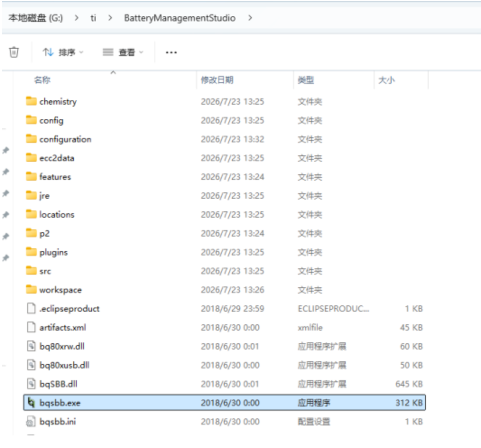Click the .eclipseproduct file icon
This screenshot has width=481, height=448.
pyautogui.click(x=31, y=308)
